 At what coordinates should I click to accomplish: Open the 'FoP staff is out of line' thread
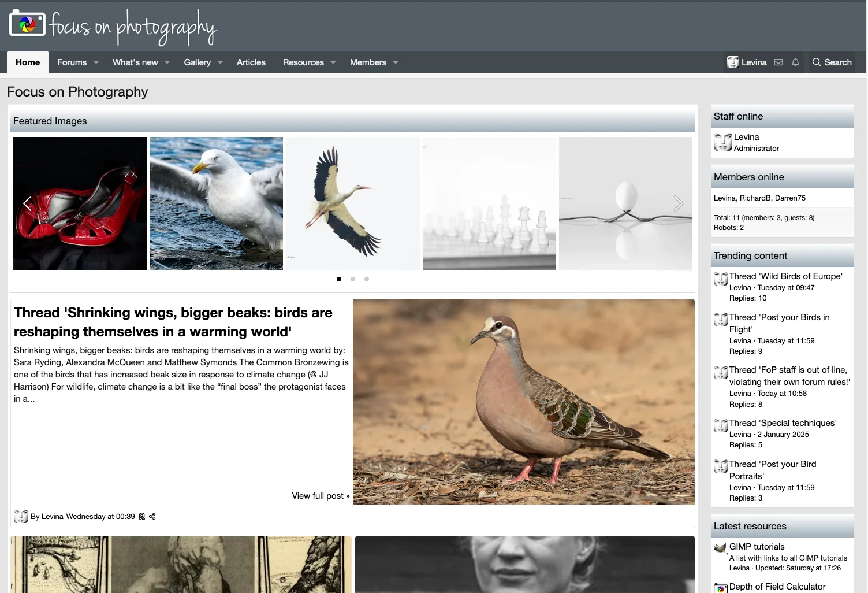click(x=789, y=376)
